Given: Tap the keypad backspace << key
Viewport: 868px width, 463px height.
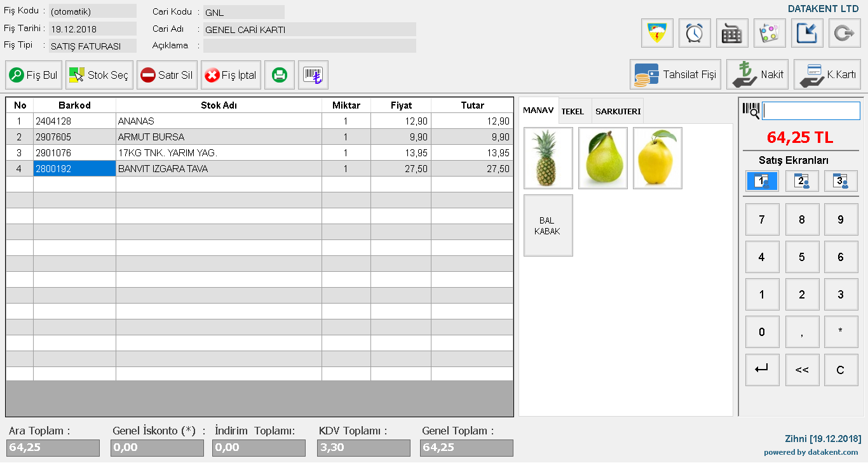Looking at the screenshot, I should (x=802, y=370).
